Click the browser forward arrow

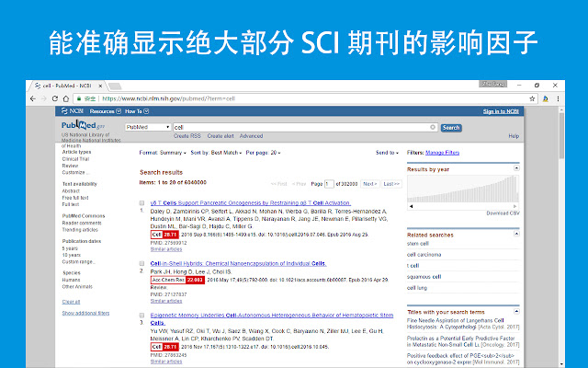coord(44,98)
